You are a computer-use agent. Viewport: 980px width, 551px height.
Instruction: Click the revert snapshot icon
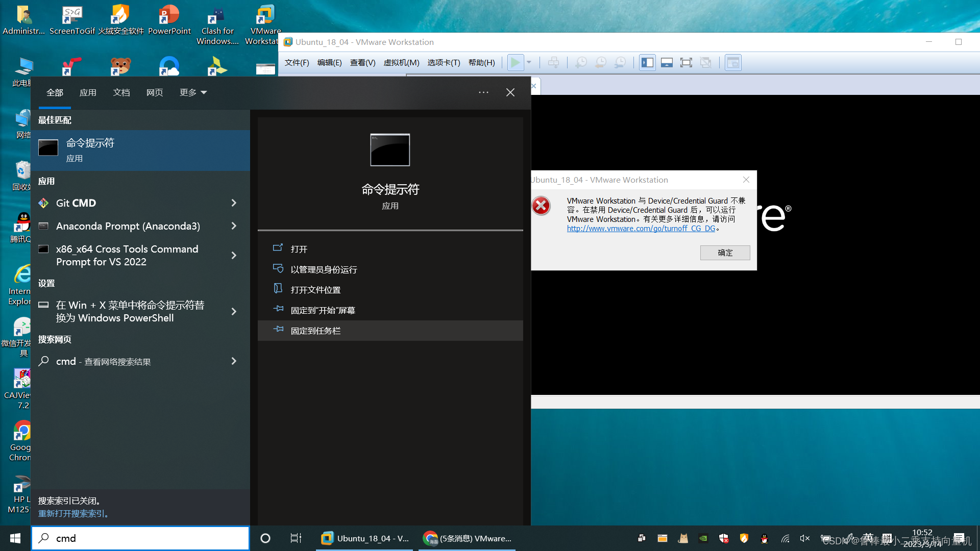click(x=601, y=63)
